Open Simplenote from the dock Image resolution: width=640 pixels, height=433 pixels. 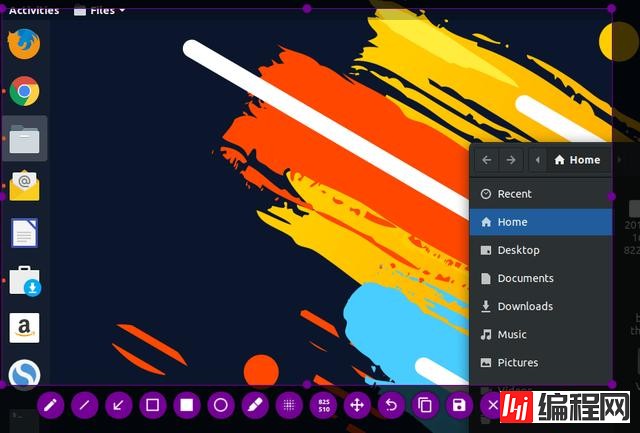[x=24, y=374]
